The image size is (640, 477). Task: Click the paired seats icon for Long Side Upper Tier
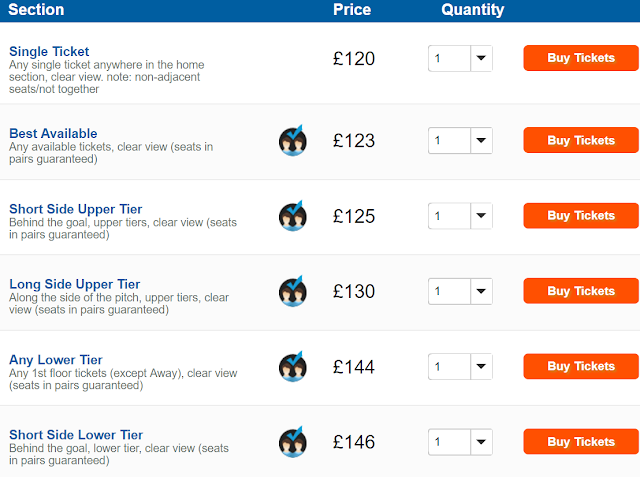(292, 292)
